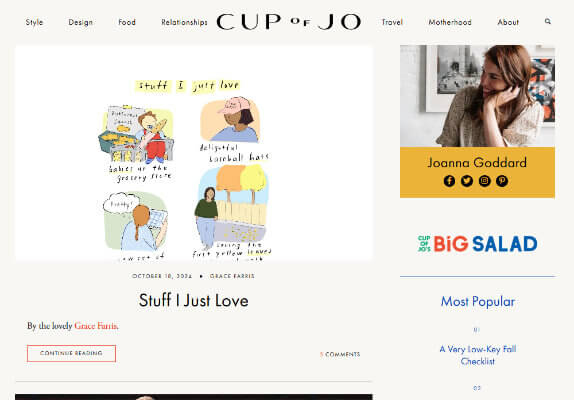Open the Stuff I Just Love title
This screenshot has height=400, width=574.
194,300
